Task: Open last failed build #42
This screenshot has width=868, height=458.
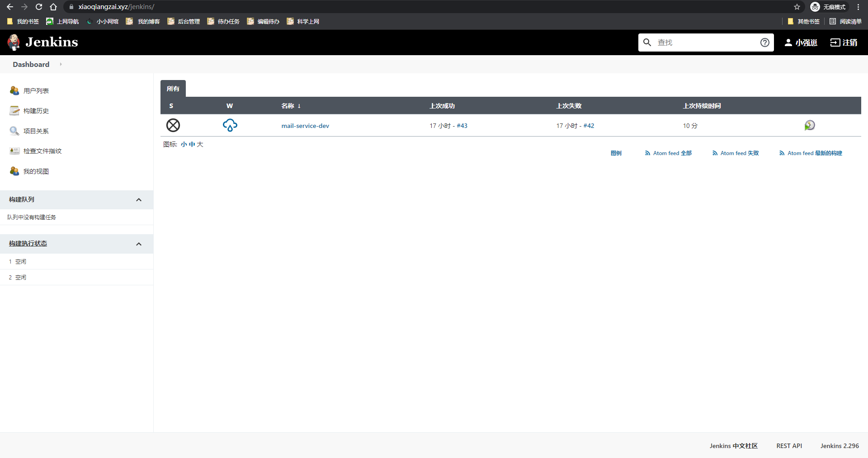Action: [589, 126]
